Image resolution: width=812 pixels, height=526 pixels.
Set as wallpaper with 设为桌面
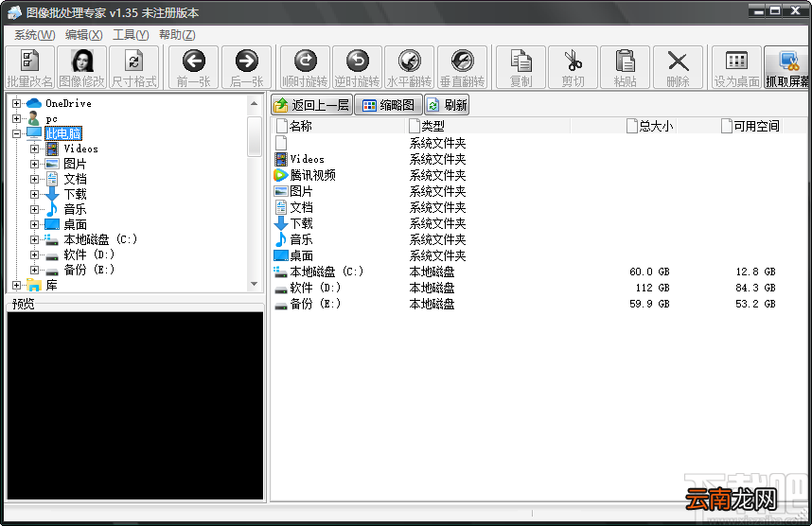(x=736, y=67)
